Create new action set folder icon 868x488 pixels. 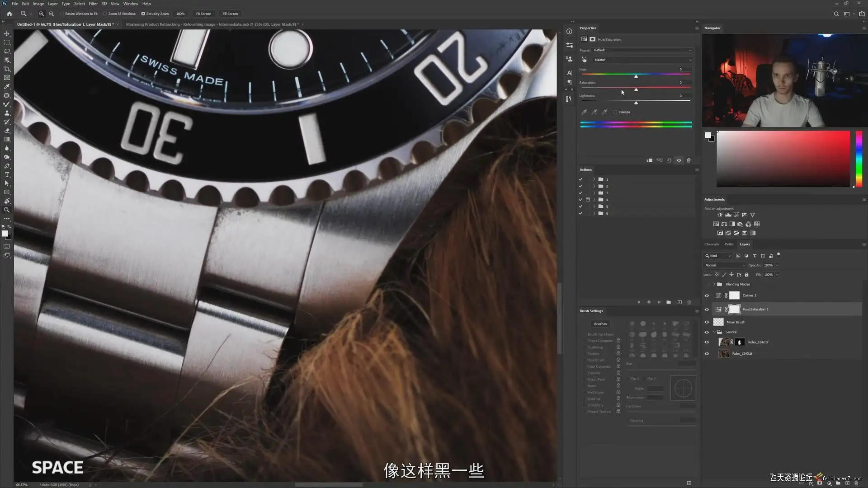click(x=669, y=302)
